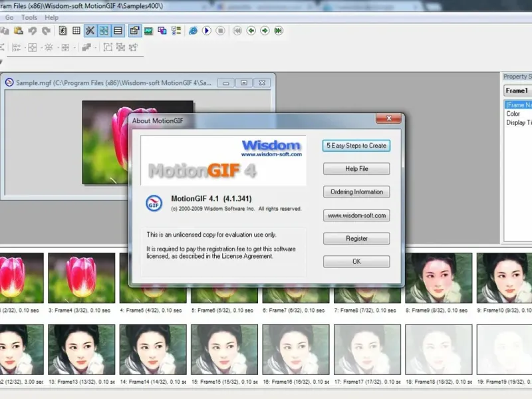
Task: Select the Frame18 (18/32) faded thumbnail
Action: [x=439, y=350]
